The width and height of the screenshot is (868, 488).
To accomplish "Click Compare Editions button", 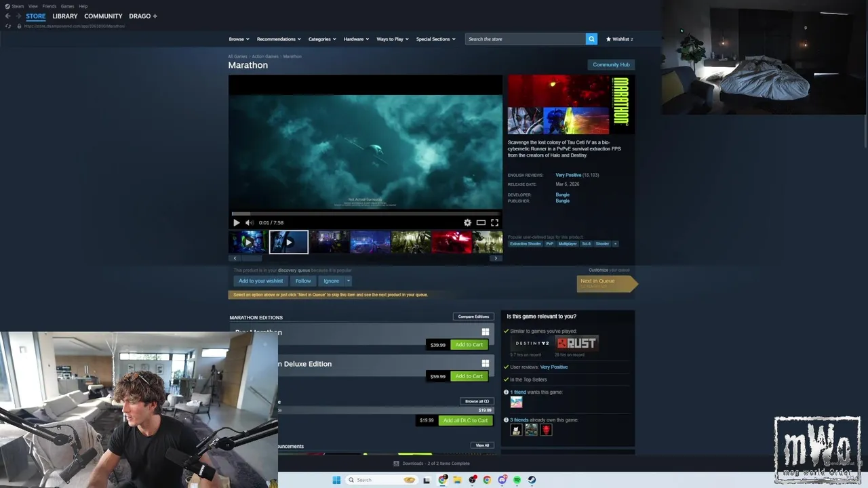I will [473, 317].
